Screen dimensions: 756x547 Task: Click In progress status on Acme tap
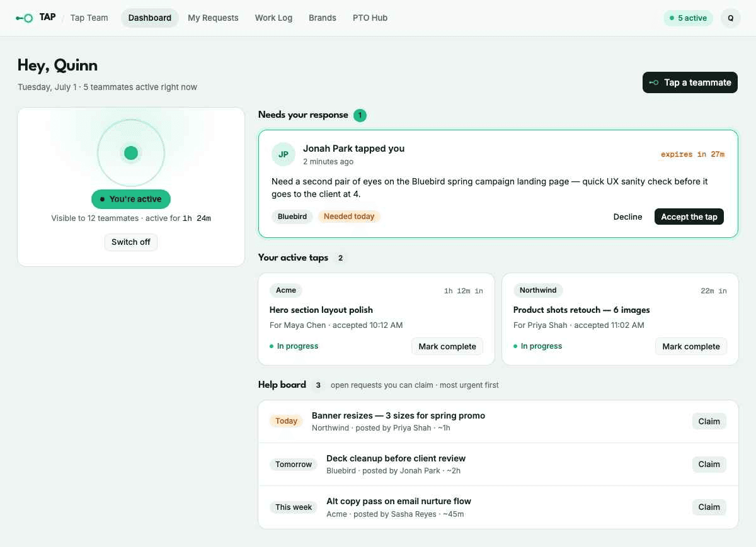click(x=294, y=346)
